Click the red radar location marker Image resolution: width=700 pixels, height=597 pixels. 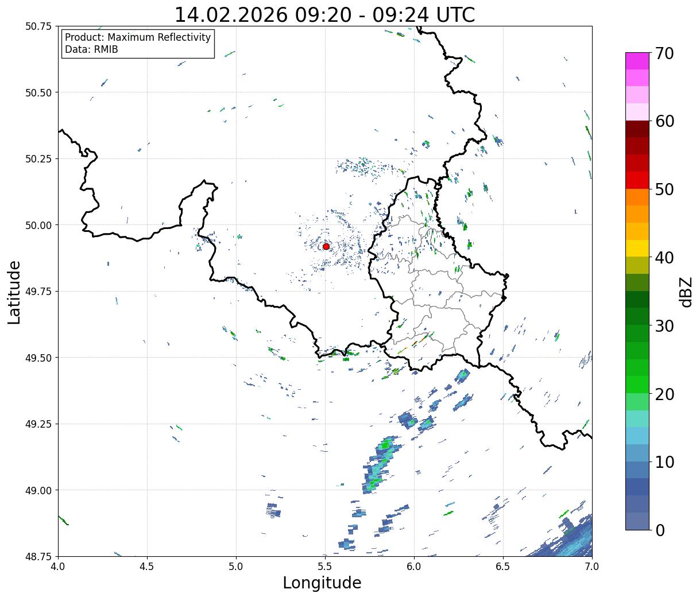click(326, 246)
